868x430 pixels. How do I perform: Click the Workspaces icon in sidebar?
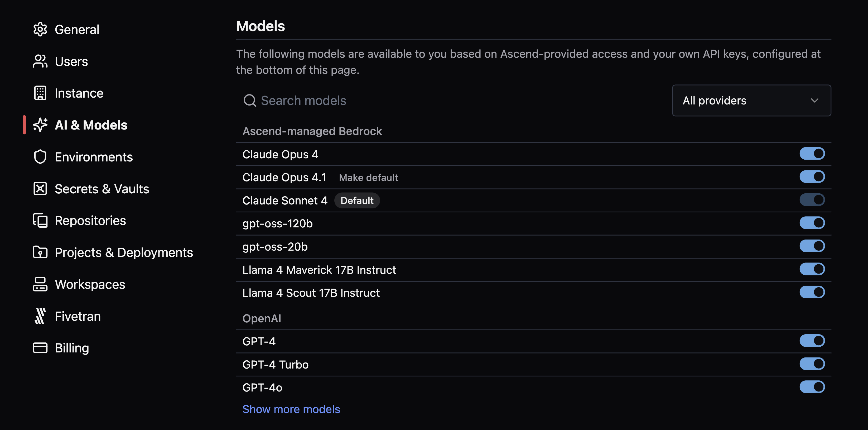(40, 284)
